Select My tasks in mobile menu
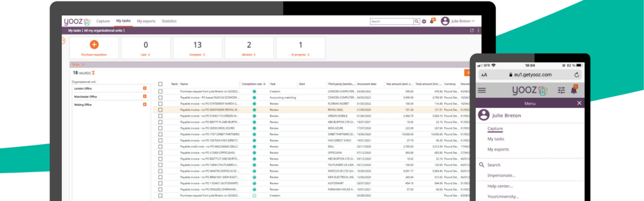Viewport: 644px width, 201px height. click(x=496, y=139)
